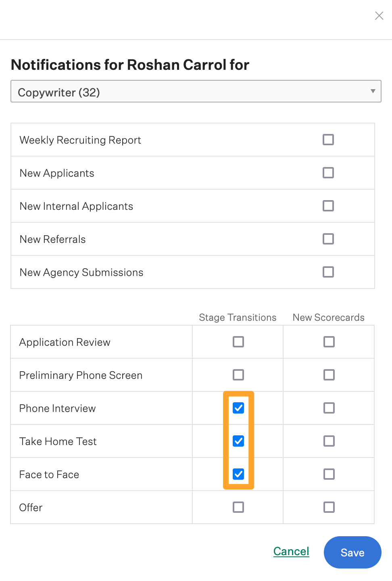The height and width of the screenshot is (581, 392).
Task: Turn on New Internal Applicants notifications
Action: [x=328, y=206]
